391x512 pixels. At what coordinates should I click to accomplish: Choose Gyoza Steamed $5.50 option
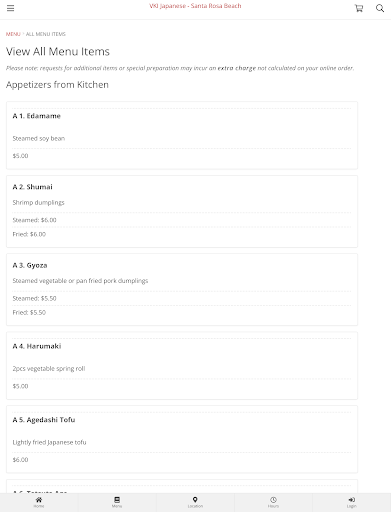tap(34, 298)
